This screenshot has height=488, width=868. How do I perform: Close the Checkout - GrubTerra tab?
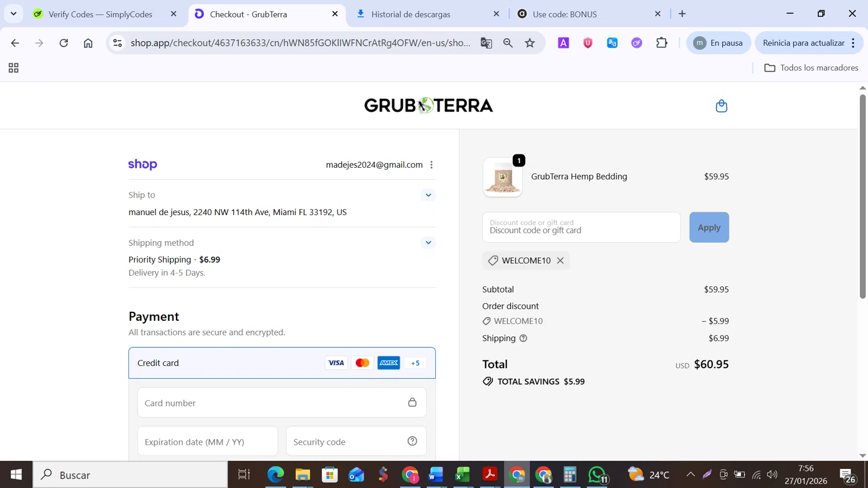tap(334, 14)
